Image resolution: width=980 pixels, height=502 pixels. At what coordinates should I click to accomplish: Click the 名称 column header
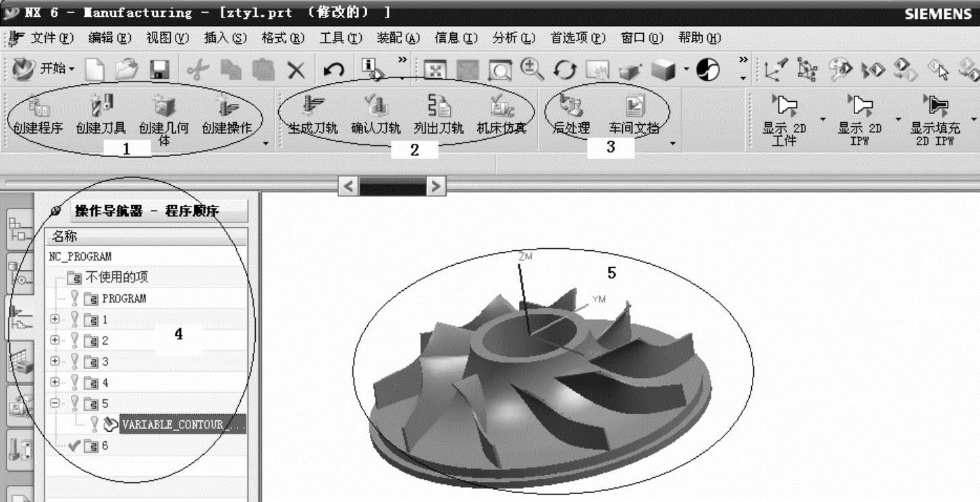146,236
